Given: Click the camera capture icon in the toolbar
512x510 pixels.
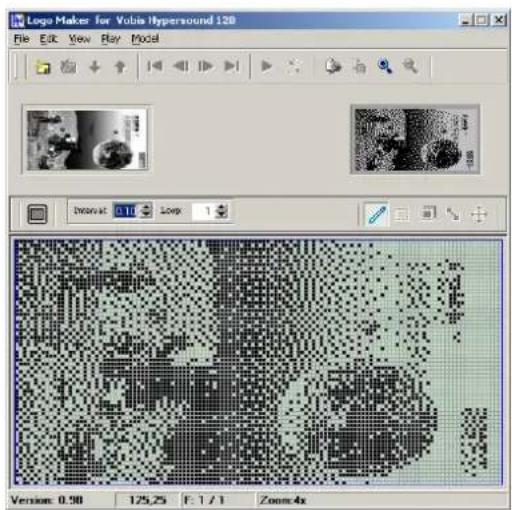Looking at the screenshot, I should coord(68,67).
